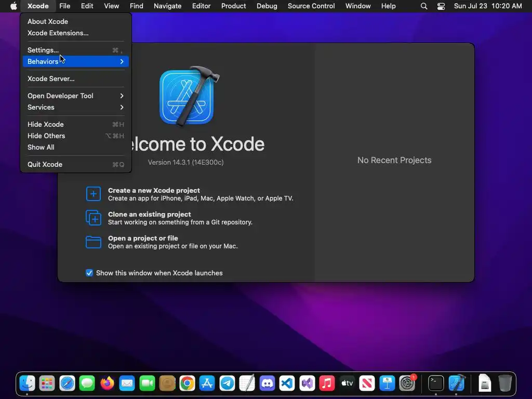Viewport: 532px width, 399px height.
Task: Open Contacts app in dock
Action: coord(167,383)
